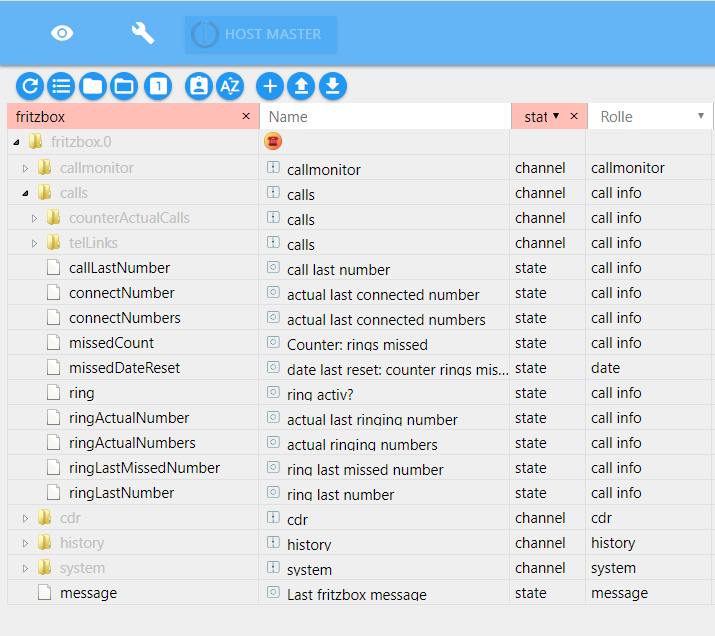The width and height of the screenshot is (715, 636).
Task: Click the Name filter input field
Action: point(385,117)
